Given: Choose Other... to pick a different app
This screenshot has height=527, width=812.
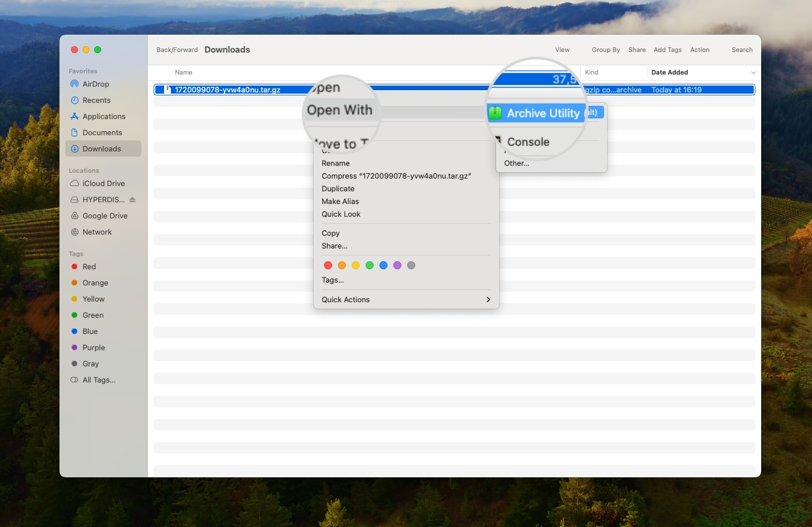Looking at the screenshot, I should click(x=516, y=163).
